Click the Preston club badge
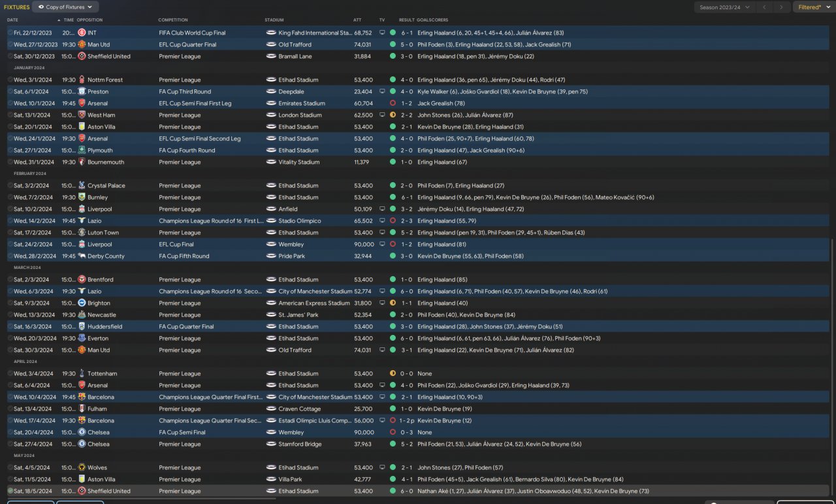Viewport: 836px width, 504px height. 82,91
